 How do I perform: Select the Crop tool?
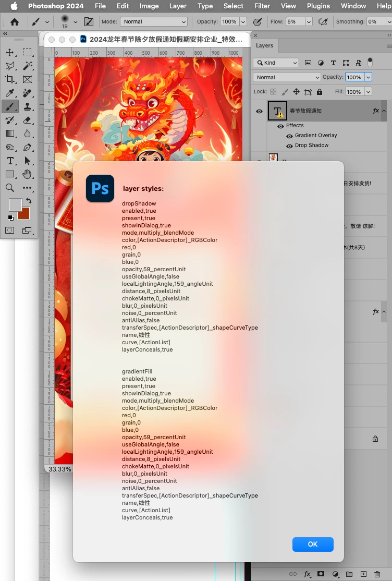coord(10,79)
